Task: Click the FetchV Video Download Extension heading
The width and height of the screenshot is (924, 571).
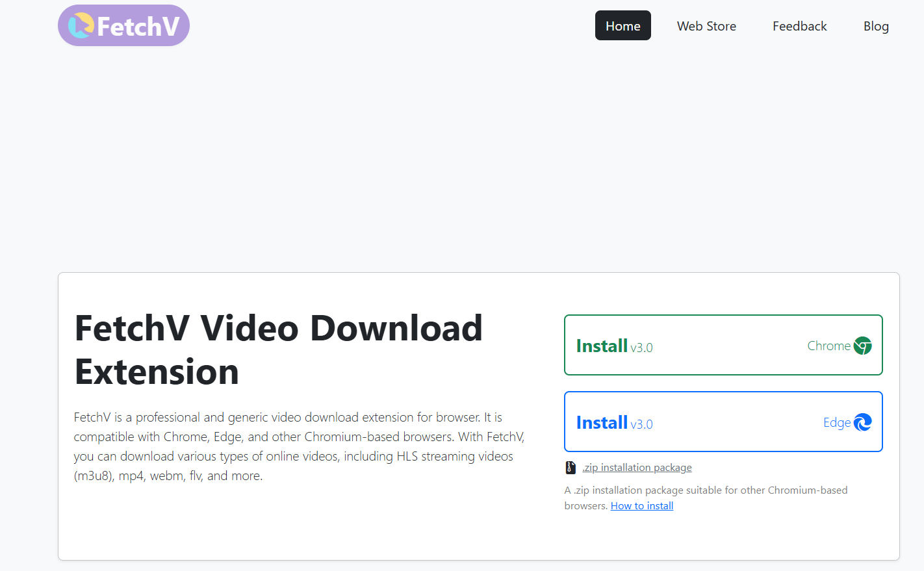Action: (279, 349)
